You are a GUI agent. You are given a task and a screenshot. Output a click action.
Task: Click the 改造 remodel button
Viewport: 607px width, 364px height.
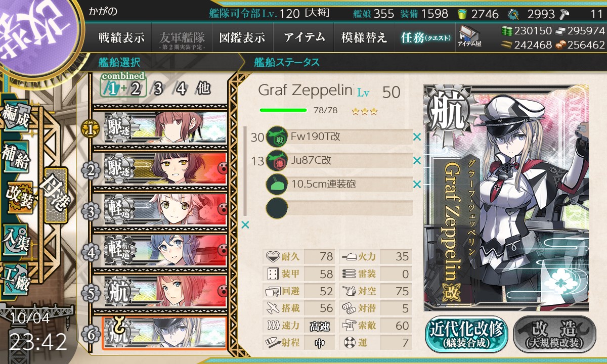click(x=555, y=334)
